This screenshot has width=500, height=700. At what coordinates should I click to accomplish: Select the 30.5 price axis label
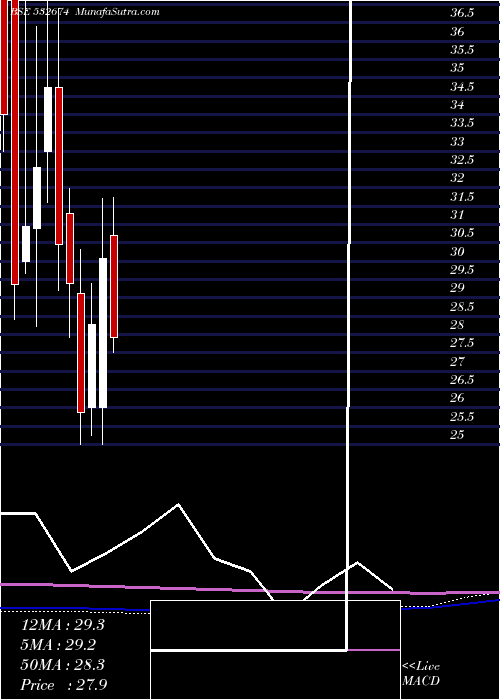(462, 233)
